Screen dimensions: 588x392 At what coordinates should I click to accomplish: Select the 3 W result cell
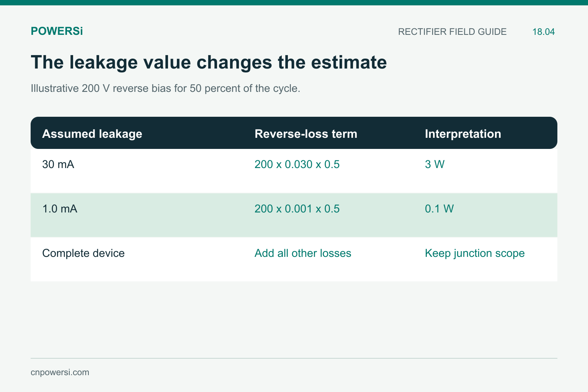(435, 165)
